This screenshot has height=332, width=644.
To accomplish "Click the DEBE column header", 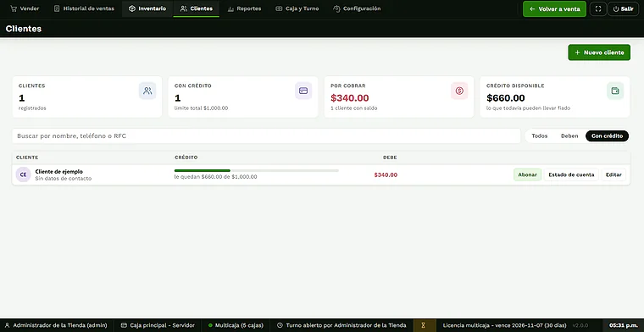I will (390, 158).
